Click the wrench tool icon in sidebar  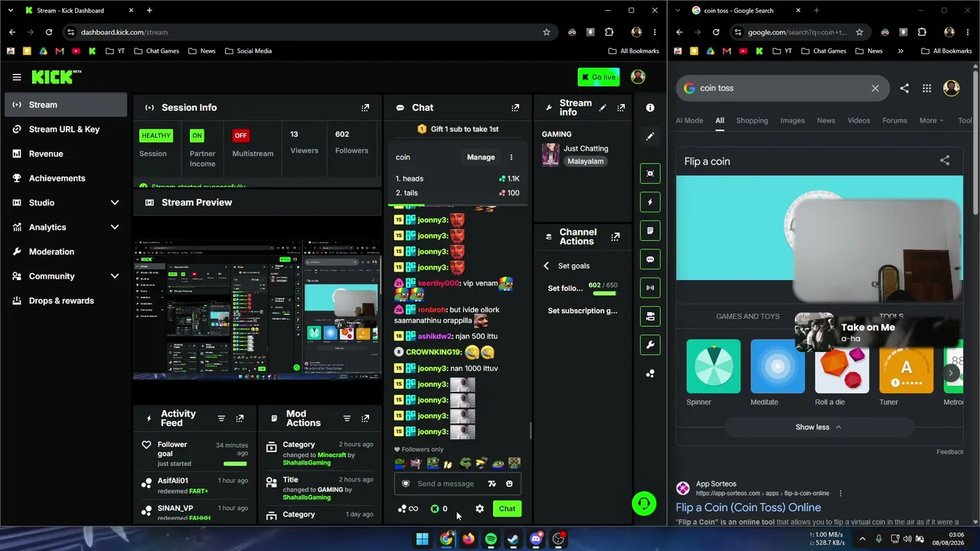coord(650,344)
